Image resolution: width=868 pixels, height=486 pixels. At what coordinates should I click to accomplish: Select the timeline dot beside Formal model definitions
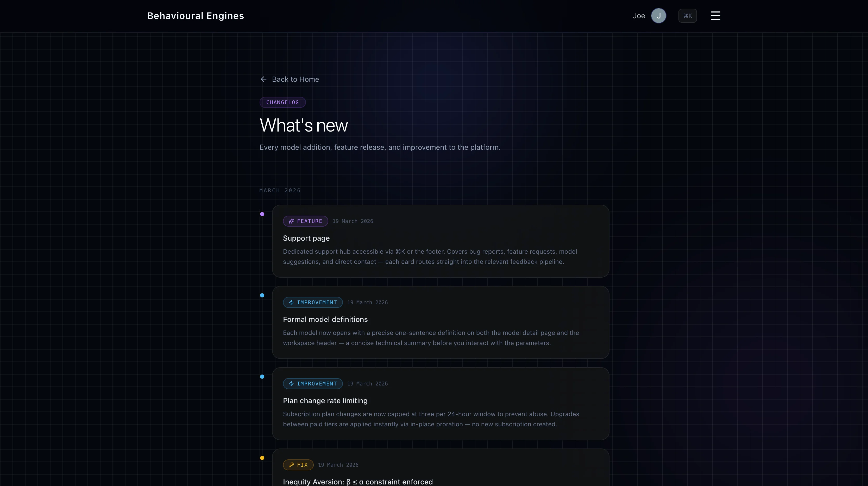tap(262, 295)
